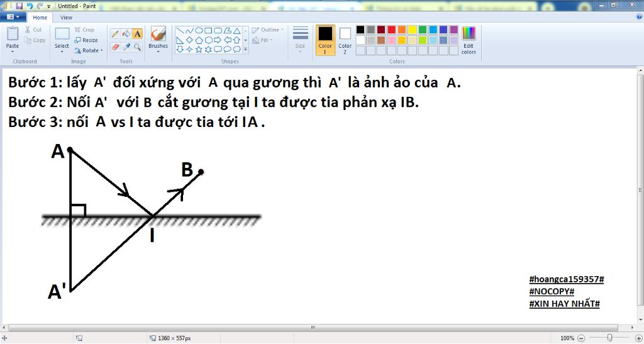This screenshot has width=644, height=344.
Task: Click the Paste clipboard icon
Action: tap(13, 34)
